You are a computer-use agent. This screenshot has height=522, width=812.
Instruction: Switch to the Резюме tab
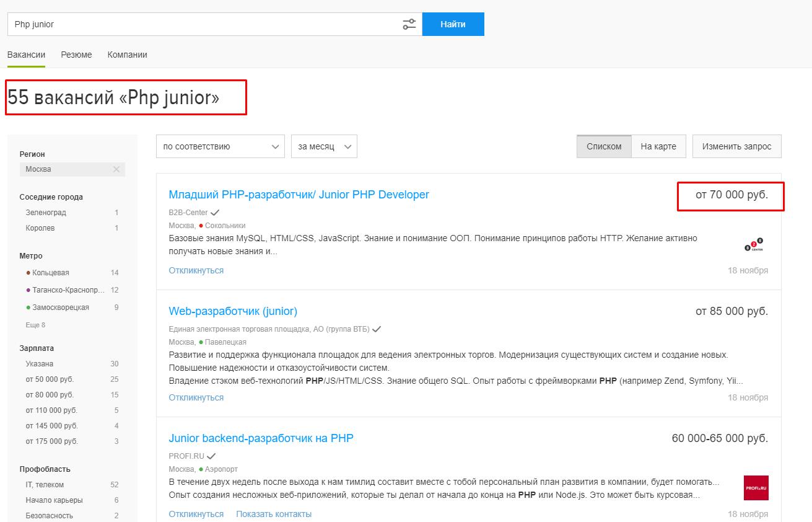pyautogui.click(x=76, y=55)
